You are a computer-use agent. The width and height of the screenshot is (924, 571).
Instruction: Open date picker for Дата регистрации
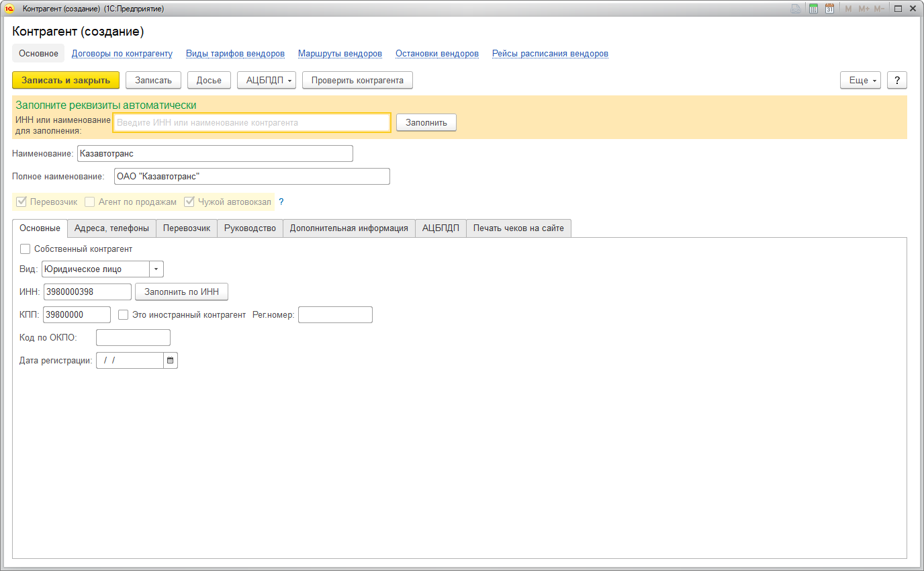point(171,361)
